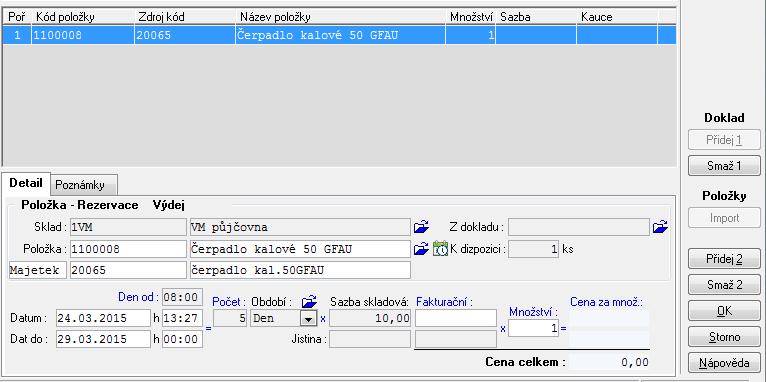Open the calendar availability icon next to K dizpozici
Image resolution: width=766 pixels, height=382 pixels.
tap(440, 249)
